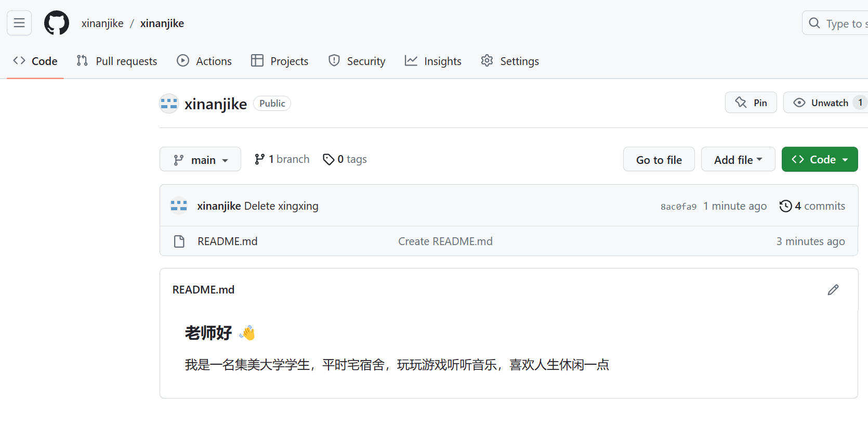Image resolution: width=868 pixels, height=435 pixels.
Task: Expand the green Code dropdown
Action: coord(819,160)
